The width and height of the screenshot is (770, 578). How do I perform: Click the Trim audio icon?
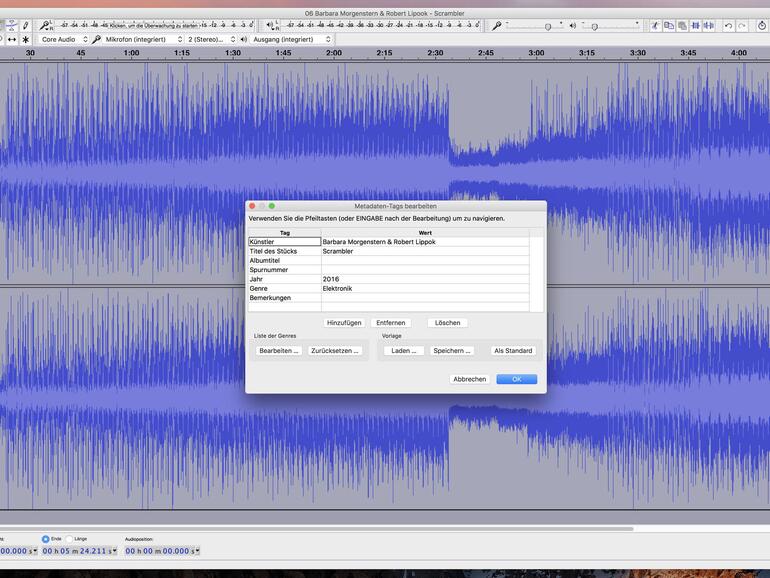tap(695, 26)
